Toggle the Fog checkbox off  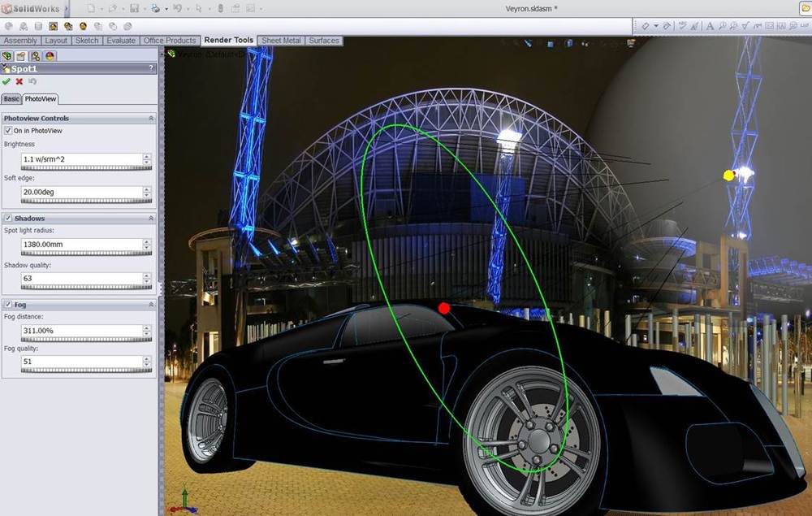point(8,305)
